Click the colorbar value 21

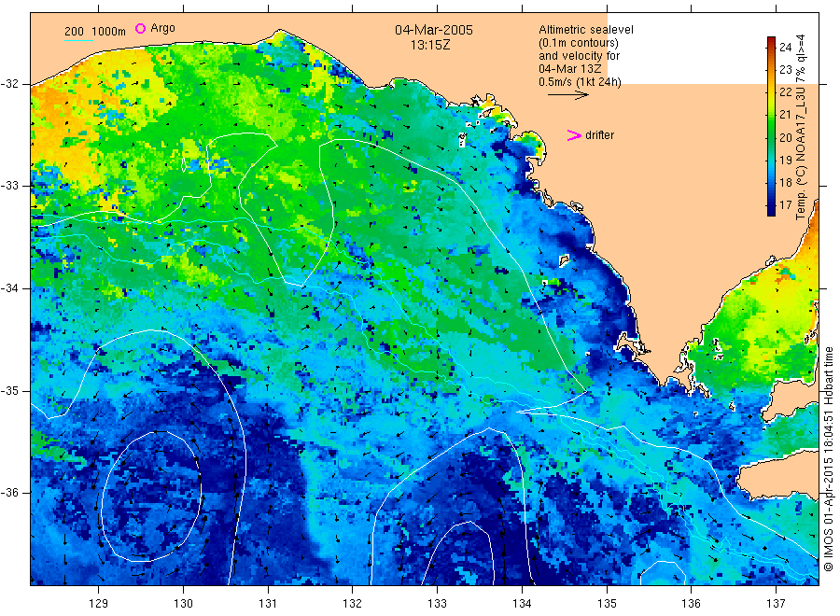[x=785, y=115]
